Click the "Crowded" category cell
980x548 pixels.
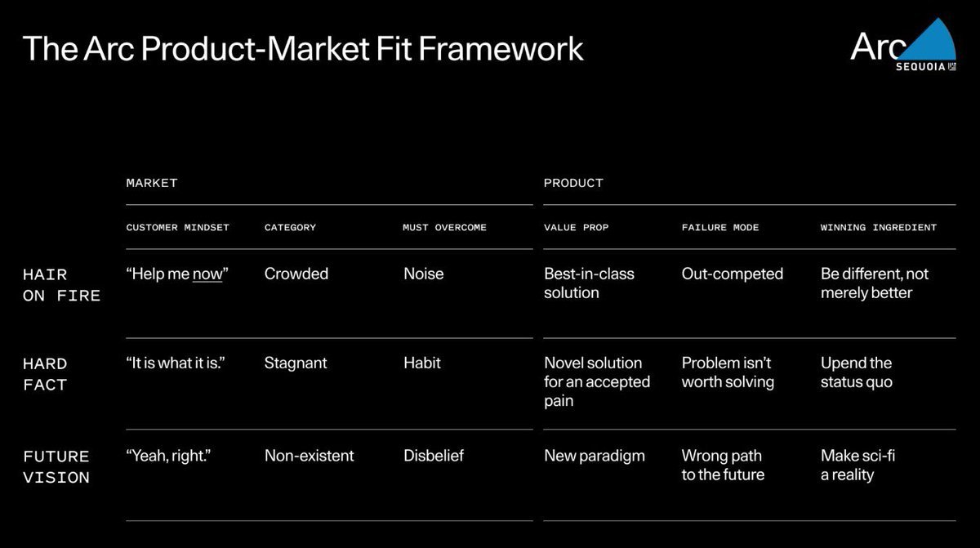[x=296, y=274]
